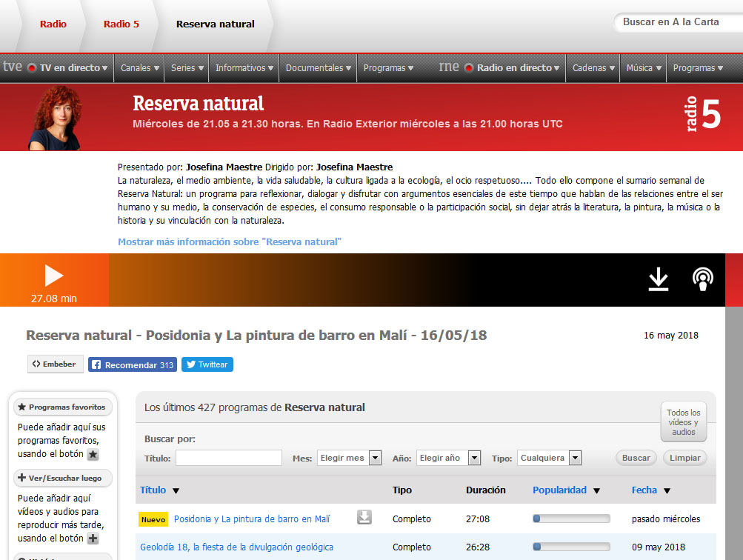Open the Informativos menu
The height and width of the screenshot is (560, 743).
[x=244, y=68]
